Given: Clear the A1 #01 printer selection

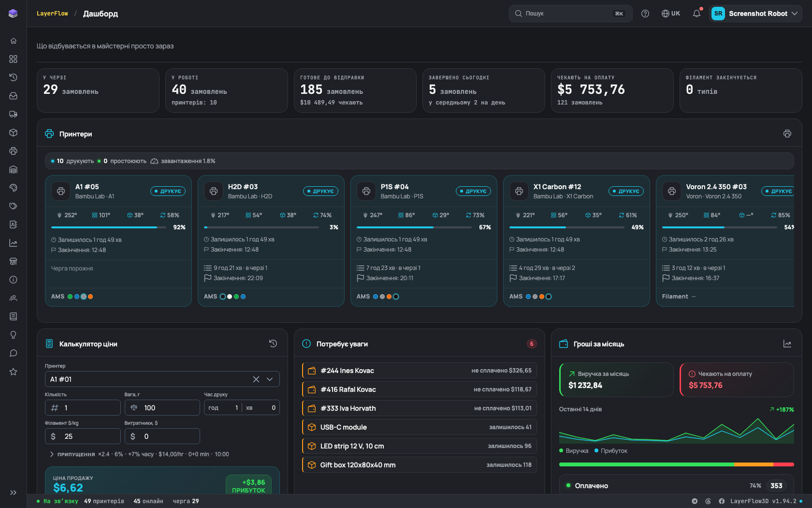Looking at the screenshot, I should (x=256, y=379).
